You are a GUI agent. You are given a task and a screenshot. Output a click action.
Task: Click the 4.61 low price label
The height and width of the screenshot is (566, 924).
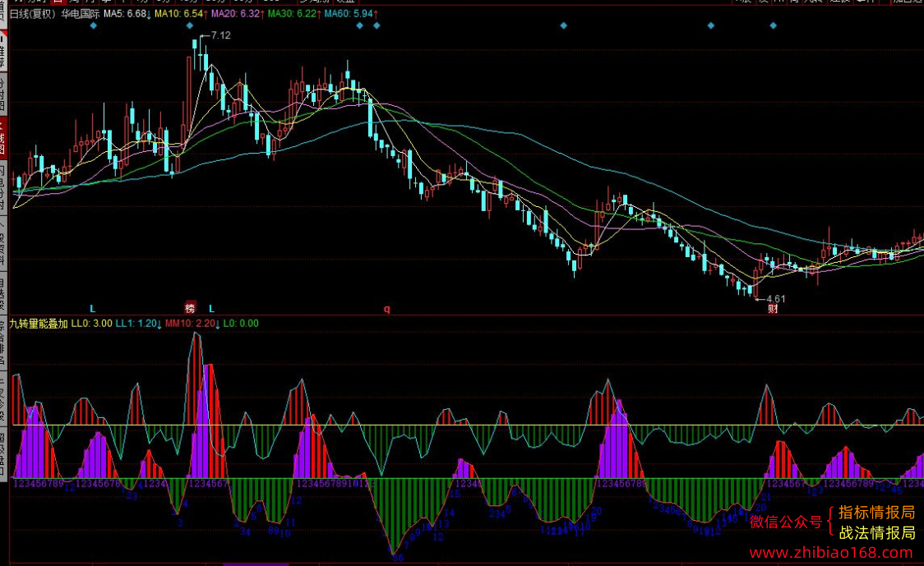click(775, 298)
